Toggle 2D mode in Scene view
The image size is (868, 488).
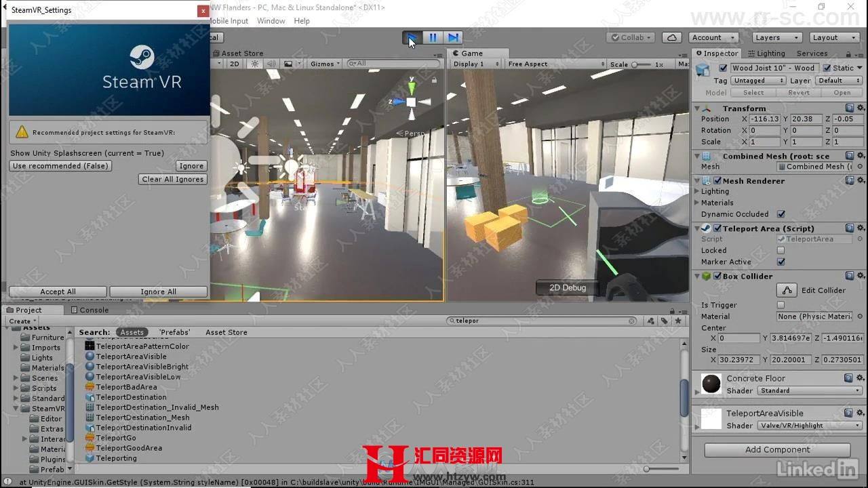(x=234, y=64)
